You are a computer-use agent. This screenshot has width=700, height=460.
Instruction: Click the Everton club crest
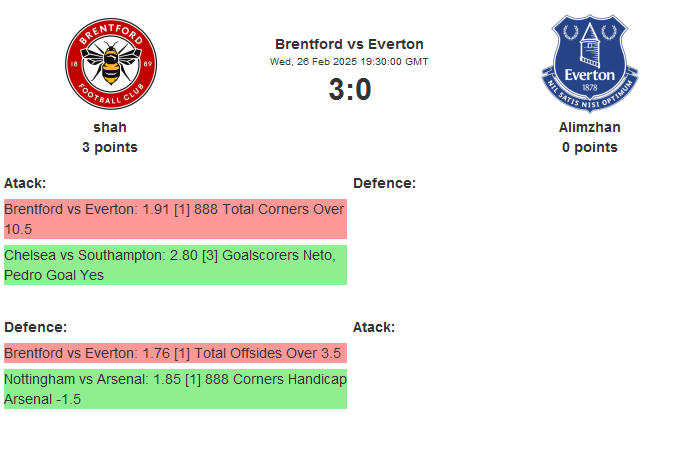click(x=590, y=64)
